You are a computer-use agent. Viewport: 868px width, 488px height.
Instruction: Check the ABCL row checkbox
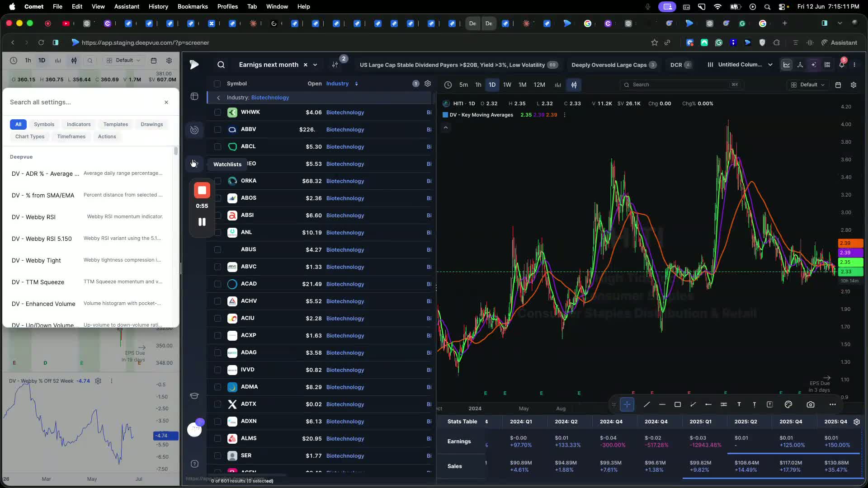pos(217,147)
